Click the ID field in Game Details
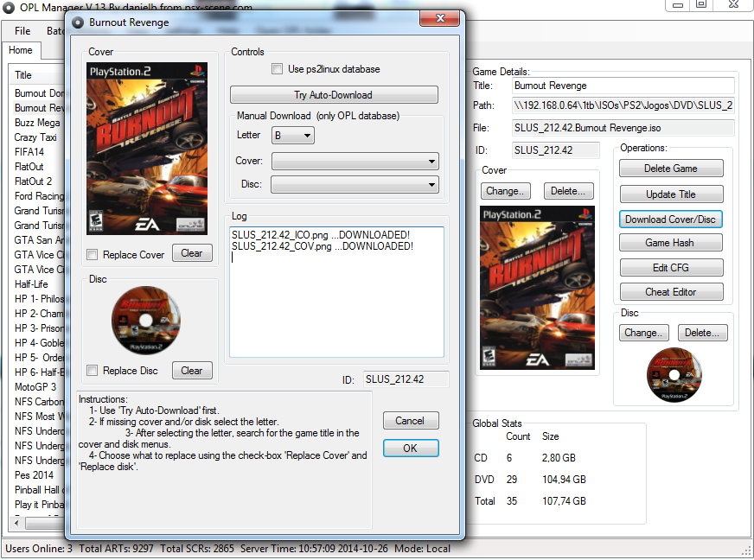The image size is (754, 560). [x=556, y=150]
